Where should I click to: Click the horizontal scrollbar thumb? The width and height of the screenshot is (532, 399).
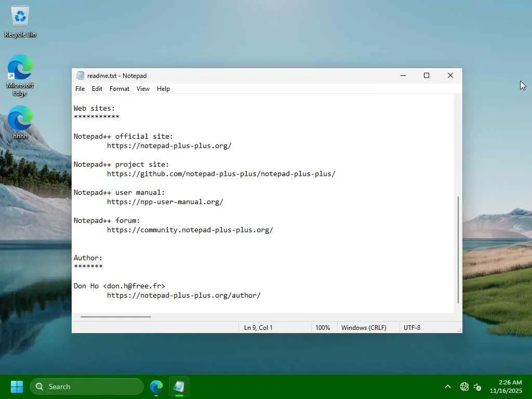[116, 316]
